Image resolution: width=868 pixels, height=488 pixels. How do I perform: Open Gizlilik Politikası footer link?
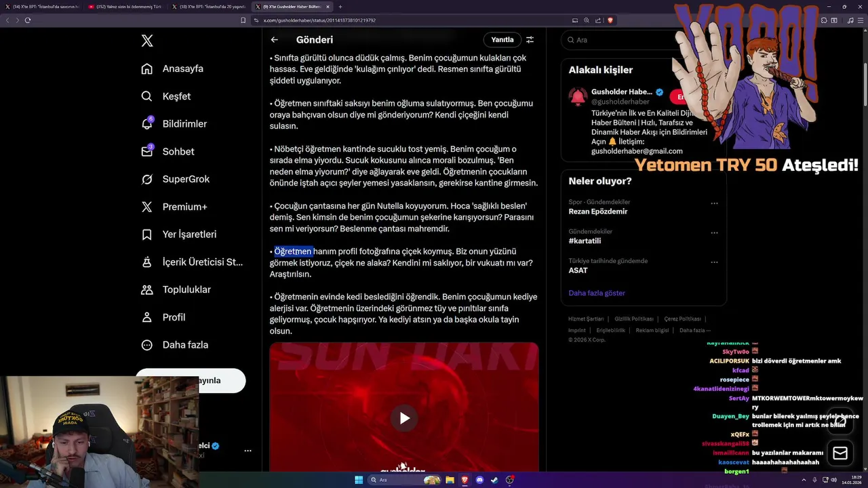[634, 319]
